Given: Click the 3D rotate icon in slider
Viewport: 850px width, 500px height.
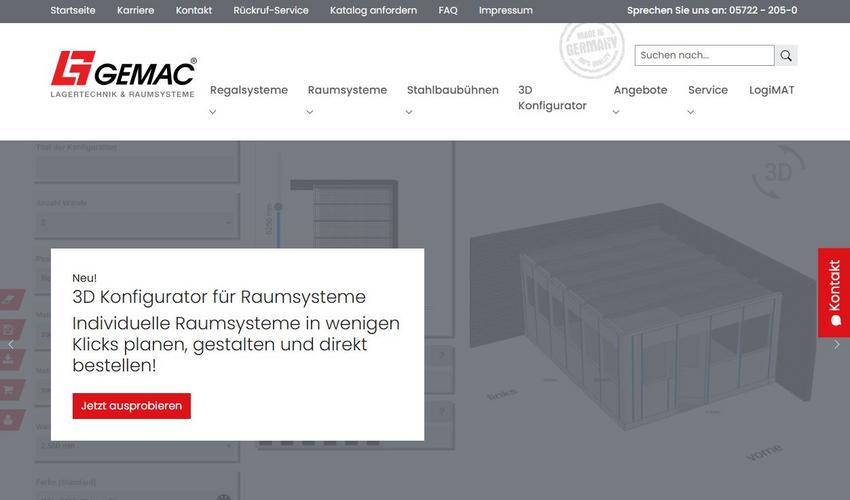Looking at the screenshot, I should [x=778, y=172].
